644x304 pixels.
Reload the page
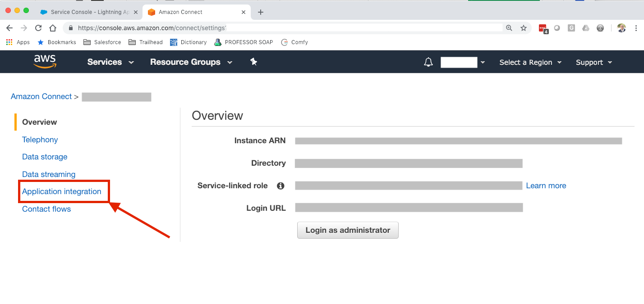38,28
